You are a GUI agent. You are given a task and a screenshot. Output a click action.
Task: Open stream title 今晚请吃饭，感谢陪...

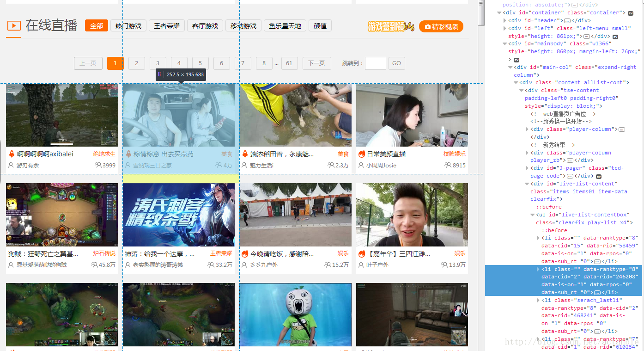tap(282, 254)
